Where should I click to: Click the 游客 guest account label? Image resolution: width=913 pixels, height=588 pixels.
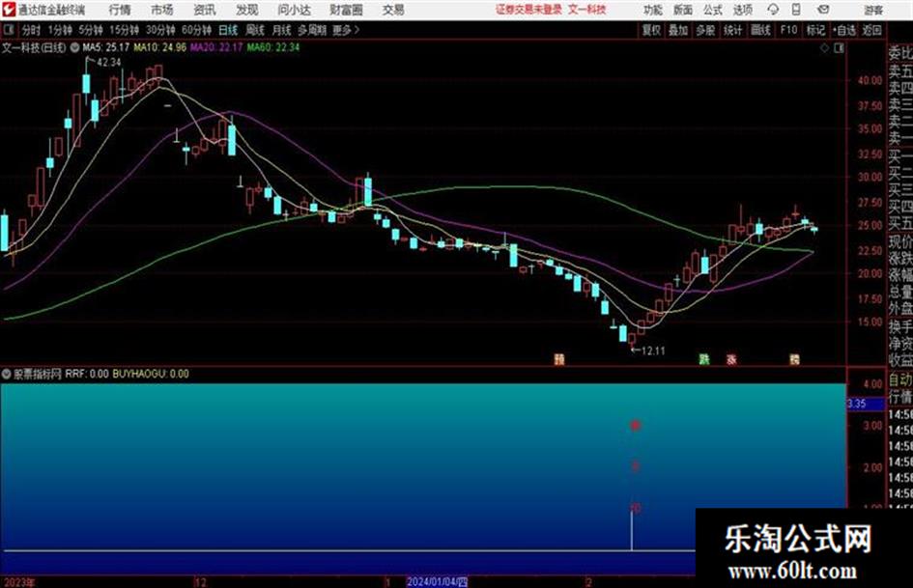click(x=873, y=10)
